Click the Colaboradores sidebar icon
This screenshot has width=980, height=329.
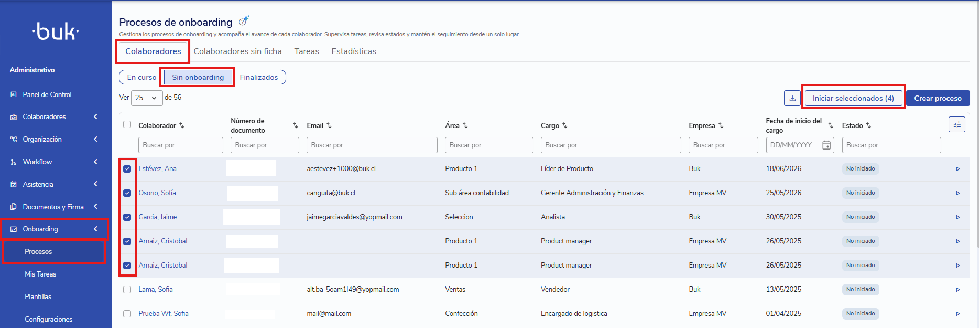14,117
